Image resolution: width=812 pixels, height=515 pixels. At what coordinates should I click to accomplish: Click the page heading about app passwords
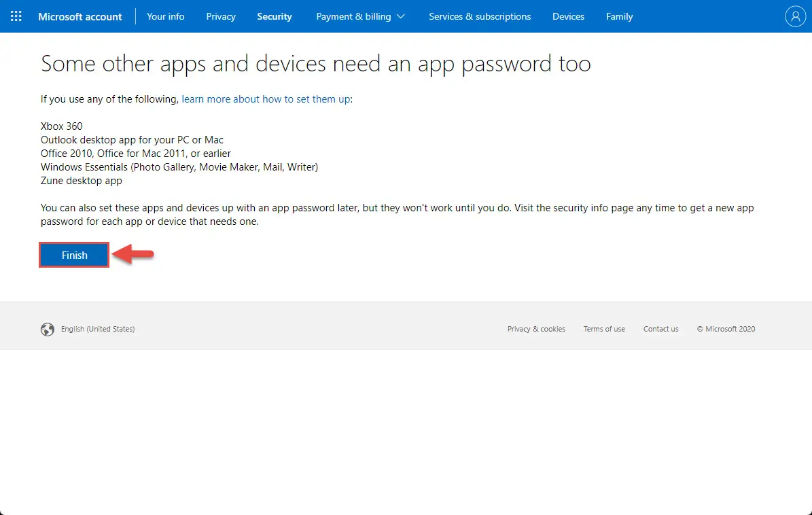[316, 64]
